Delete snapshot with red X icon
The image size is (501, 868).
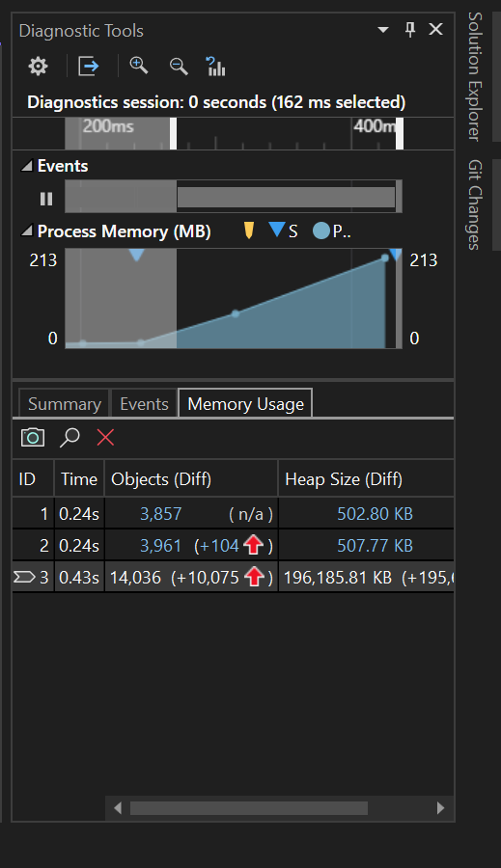(105, 437)
